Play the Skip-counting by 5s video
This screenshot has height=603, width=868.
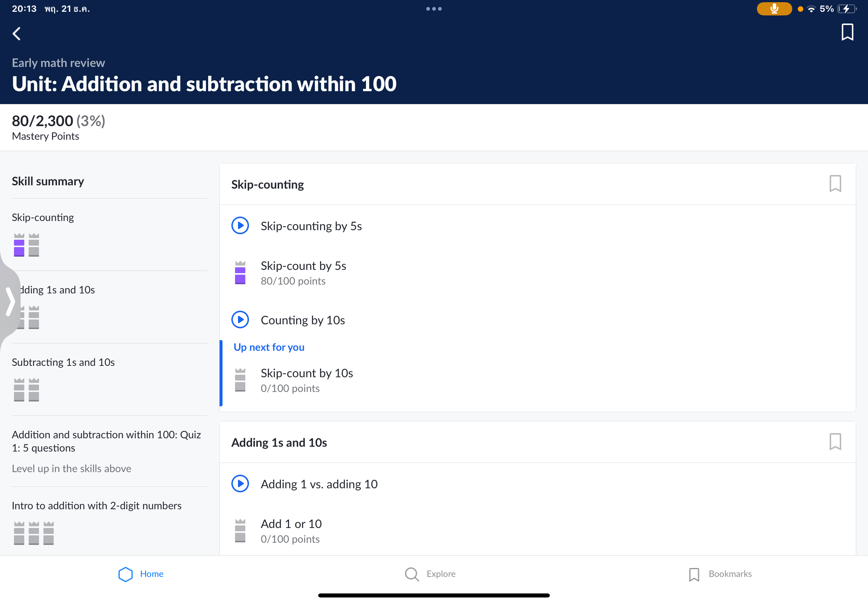(240, 225)
